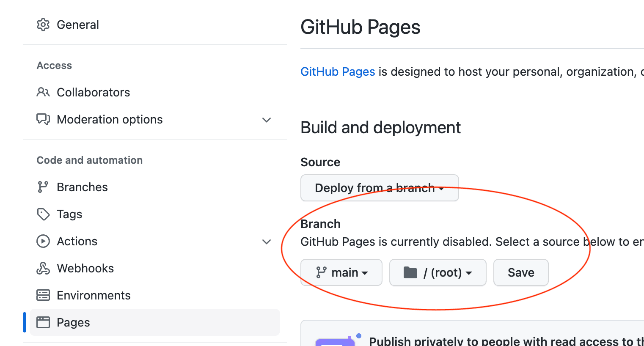Click the Actions play icon
This screenshot has height=346, width=644.
[x=43, y=241]
